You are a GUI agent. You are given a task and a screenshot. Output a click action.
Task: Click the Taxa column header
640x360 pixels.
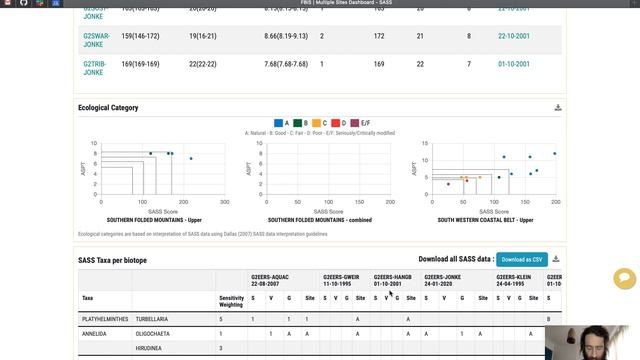[x=88, y=298]
